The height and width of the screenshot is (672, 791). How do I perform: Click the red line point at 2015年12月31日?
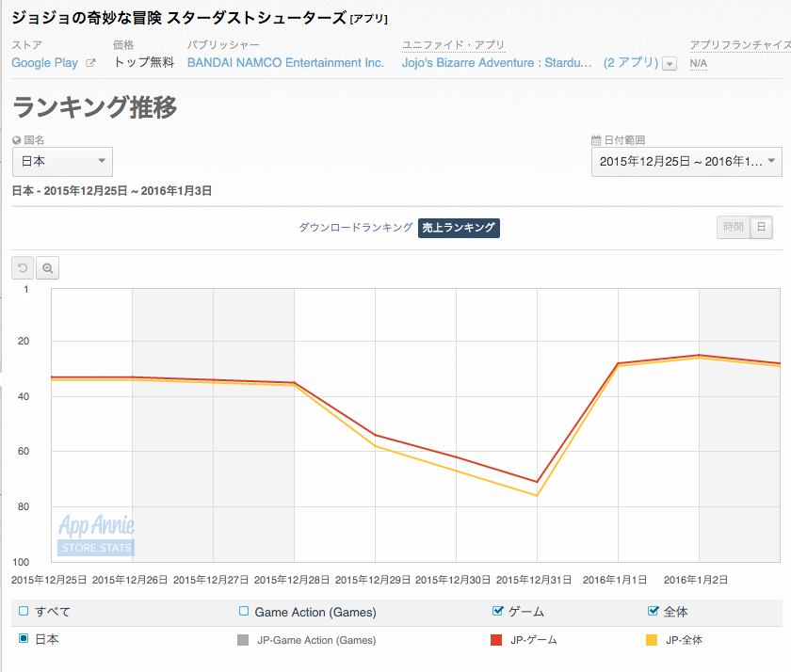[538, 482]
